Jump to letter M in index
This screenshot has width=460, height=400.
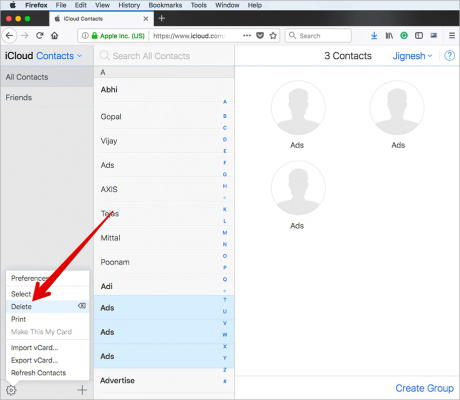point(225,233)
